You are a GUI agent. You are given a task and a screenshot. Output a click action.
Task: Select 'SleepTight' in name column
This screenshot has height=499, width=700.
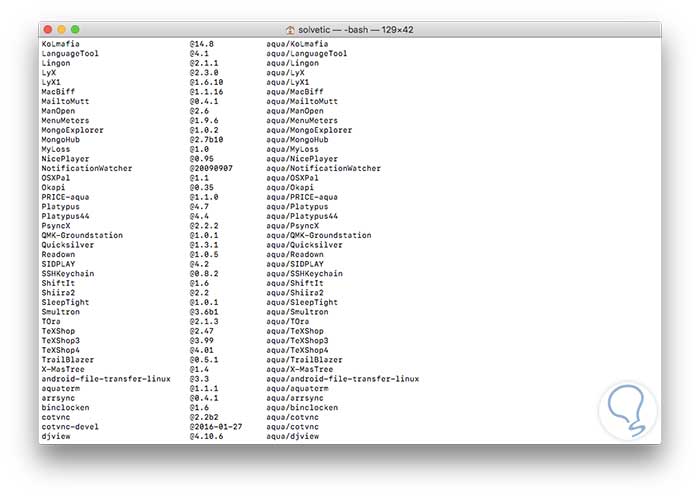coord(65,302)
